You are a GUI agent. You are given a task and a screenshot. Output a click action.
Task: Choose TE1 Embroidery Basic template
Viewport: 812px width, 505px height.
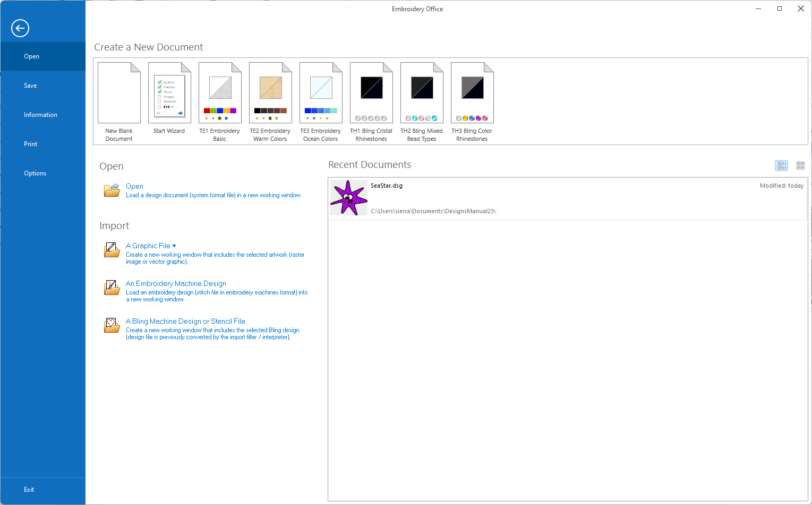pyautogui.click(x=220, y=102)
